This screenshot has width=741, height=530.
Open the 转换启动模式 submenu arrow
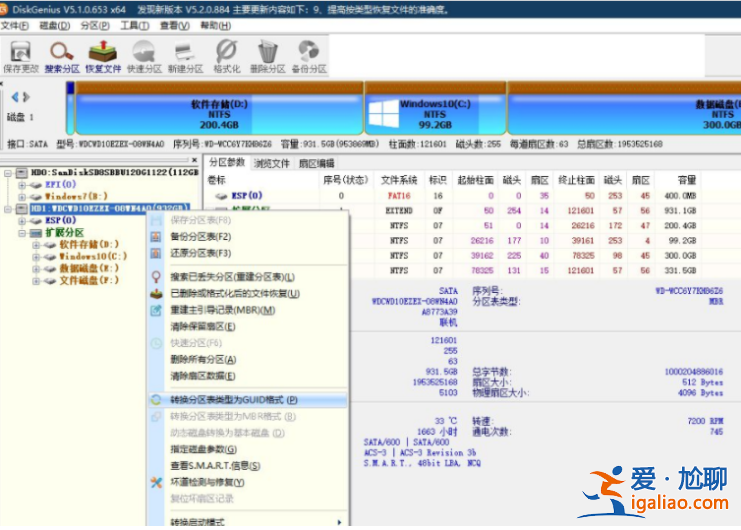339,522
